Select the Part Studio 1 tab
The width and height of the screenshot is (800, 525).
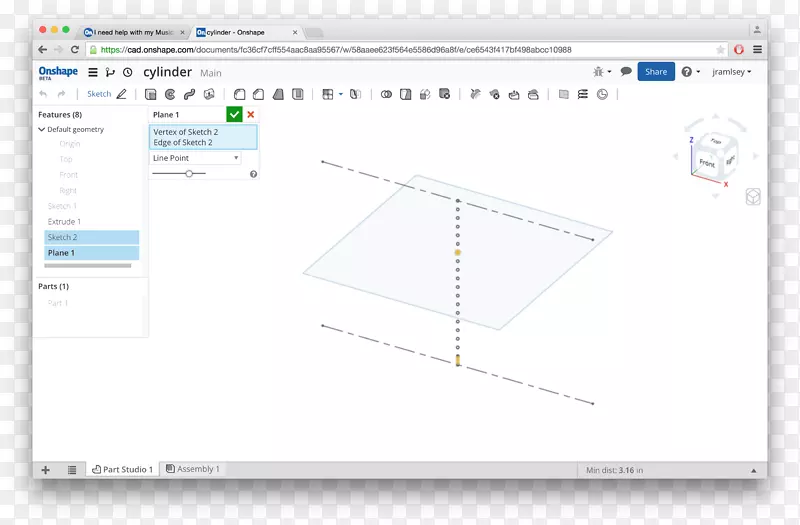(123, 469)
